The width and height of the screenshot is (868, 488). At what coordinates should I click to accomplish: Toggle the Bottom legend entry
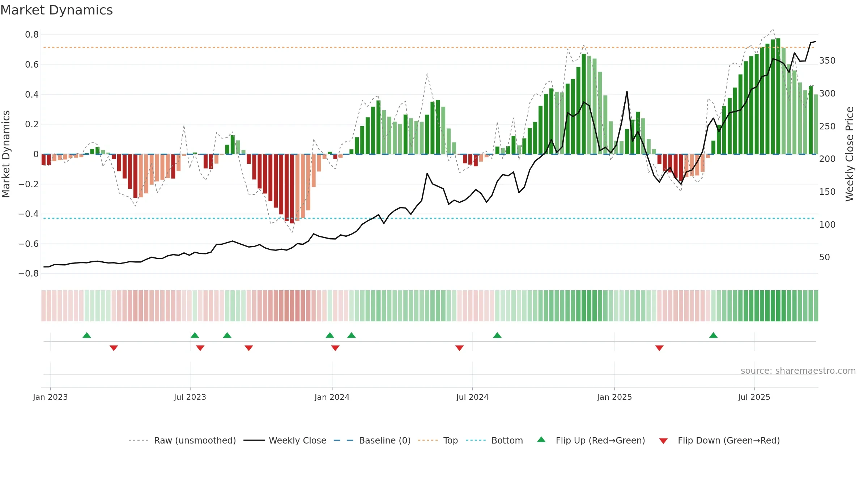click(494, 440)
